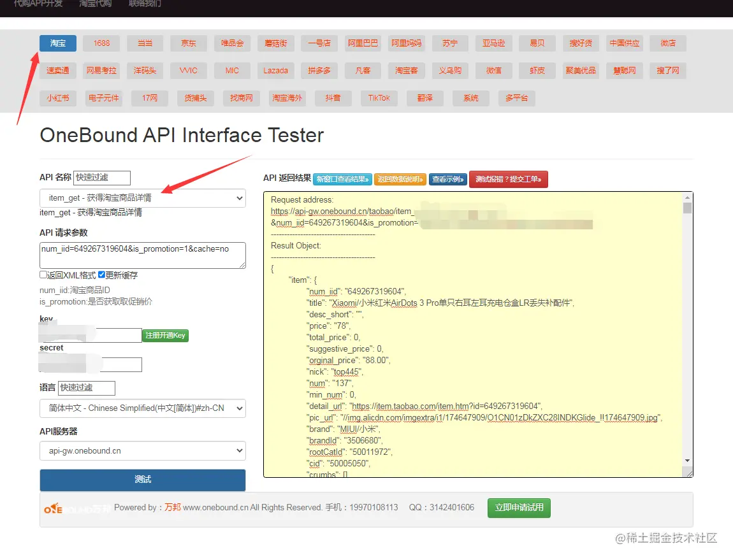733x560 pixels.
Task: Click the 注册开通Key button
Action: tap(166, 335)
